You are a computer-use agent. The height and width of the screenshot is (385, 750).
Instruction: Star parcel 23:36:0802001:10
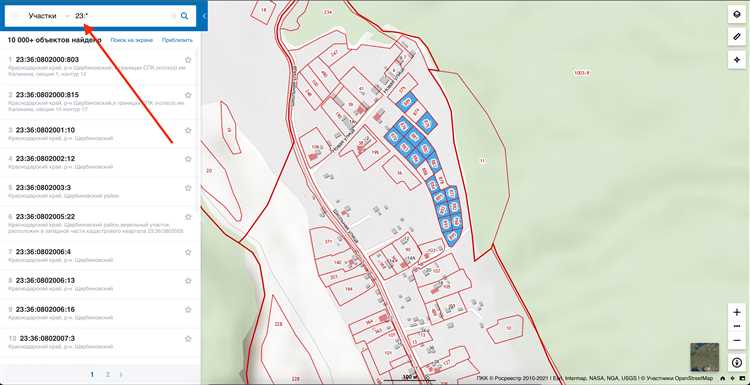(x=188, y=130)
